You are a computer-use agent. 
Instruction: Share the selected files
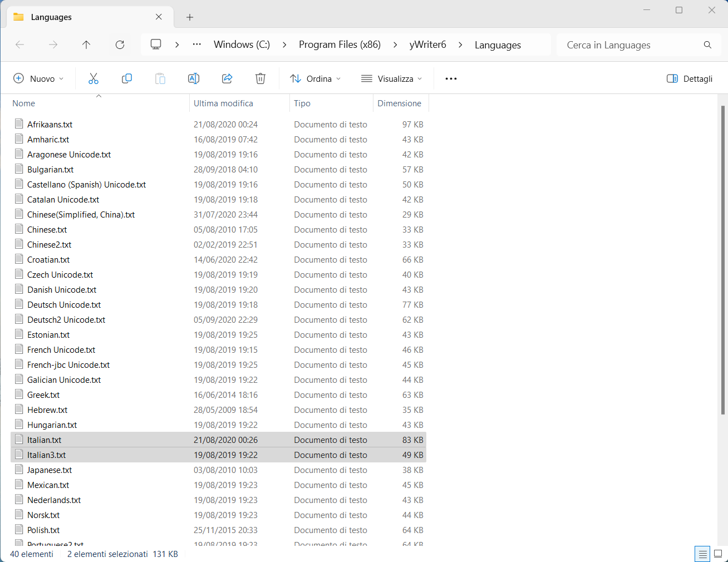(x=227, y=78)
